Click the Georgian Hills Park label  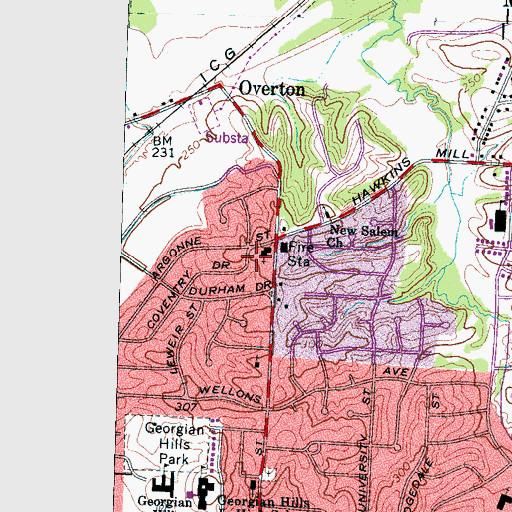[x=174, y=444]
